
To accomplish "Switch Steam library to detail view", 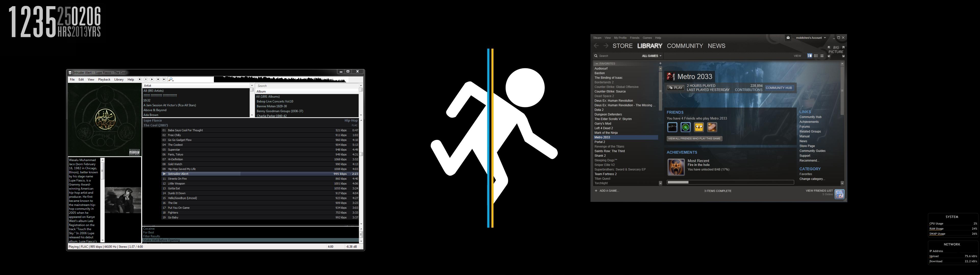I will [x=809, y=56].
